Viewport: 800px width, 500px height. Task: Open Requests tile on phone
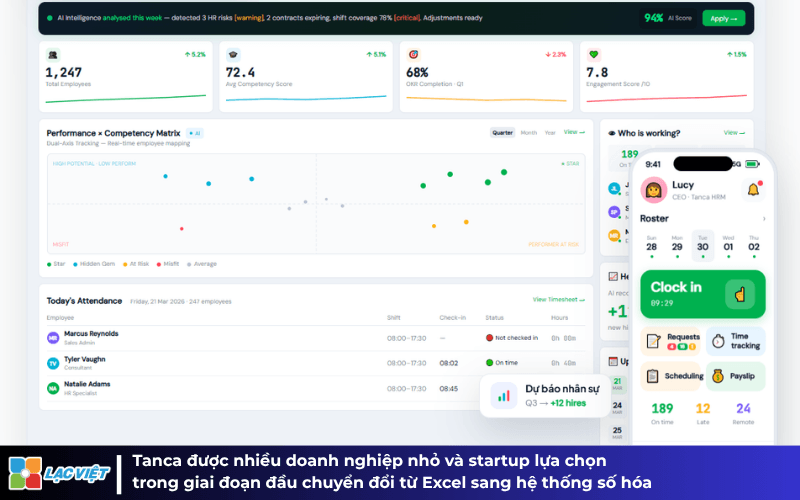pyautogui.click(x=670, y=341)
